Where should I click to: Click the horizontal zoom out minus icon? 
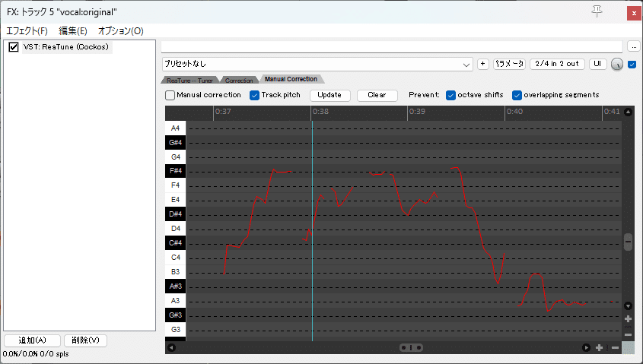(x=615, y=347)
